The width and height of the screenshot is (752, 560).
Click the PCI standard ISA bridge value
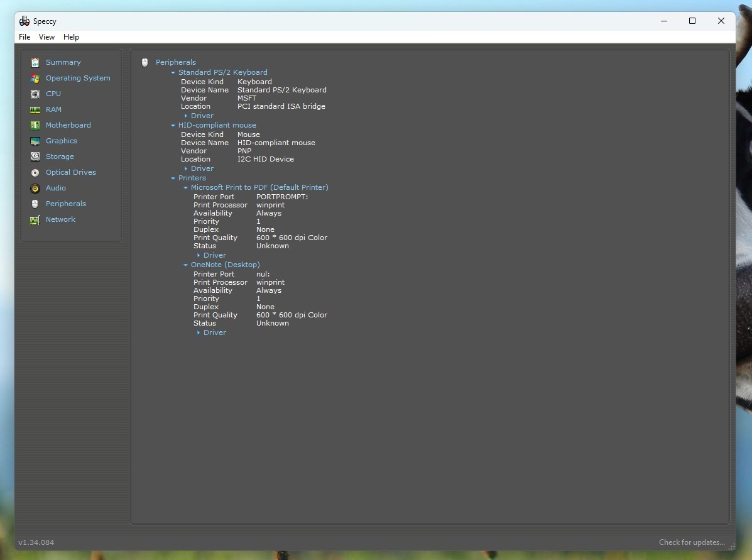point(281,106)
